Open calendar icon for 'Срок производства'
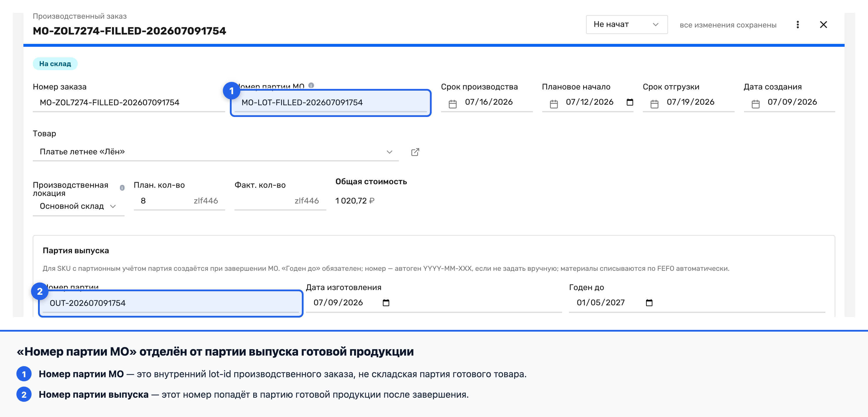 tap(452, 104)
